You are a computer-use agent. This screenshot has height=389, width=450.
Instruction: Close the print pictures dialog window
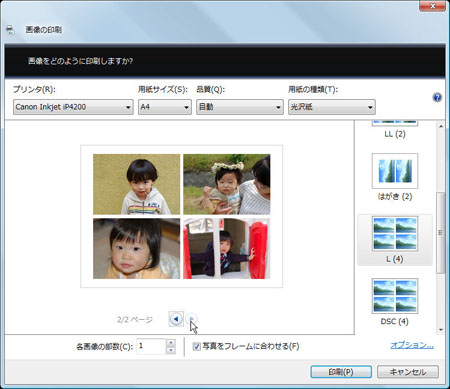pos(432,6)
